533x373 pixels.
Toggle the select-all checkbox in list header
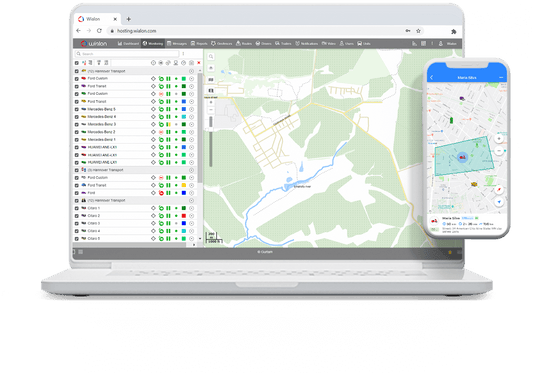coord(76,63)
